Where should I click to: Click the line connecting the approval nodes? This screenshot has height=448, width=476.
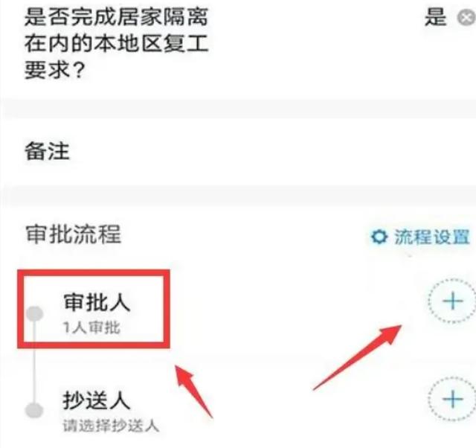(34, 362)
